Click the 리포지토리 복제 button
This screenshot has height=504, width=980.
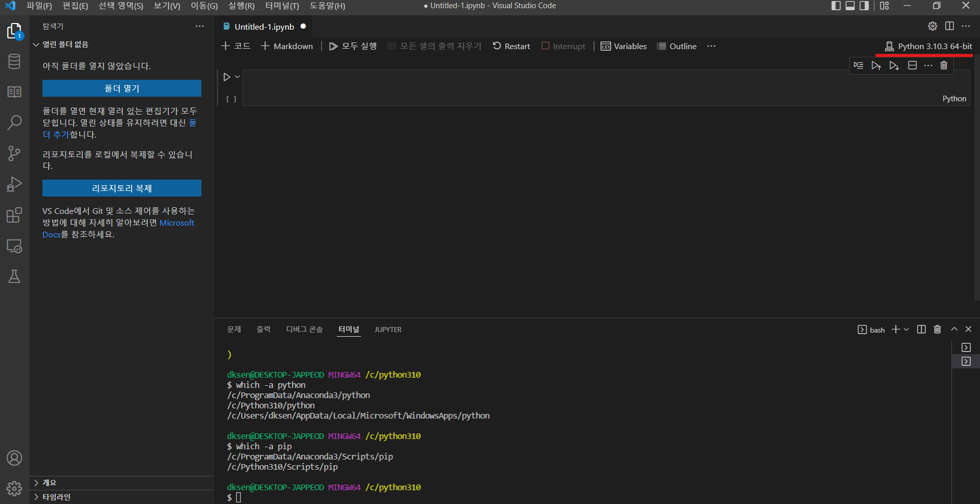(122, 188)
